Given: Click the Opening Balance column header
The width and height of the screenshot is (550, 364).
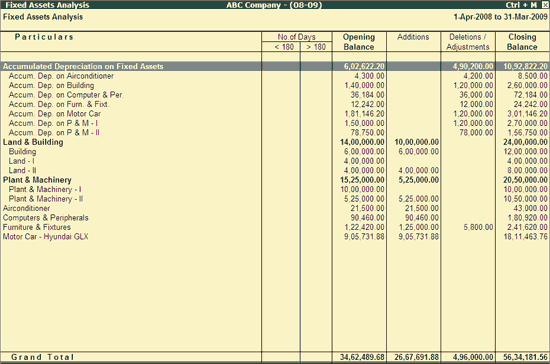Looking at the screenshot, I should coord(359,42).
